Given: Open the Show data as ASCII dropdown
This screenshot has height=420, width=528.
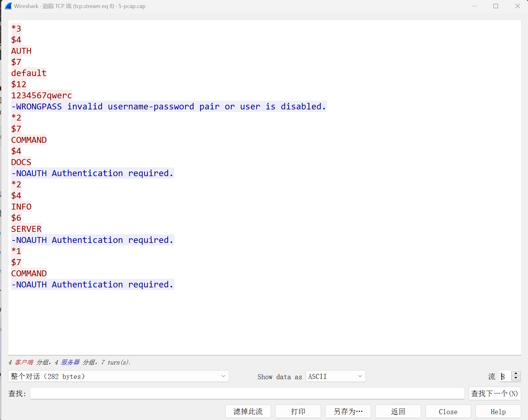Looking at the screenshot, I should (336, 376).
